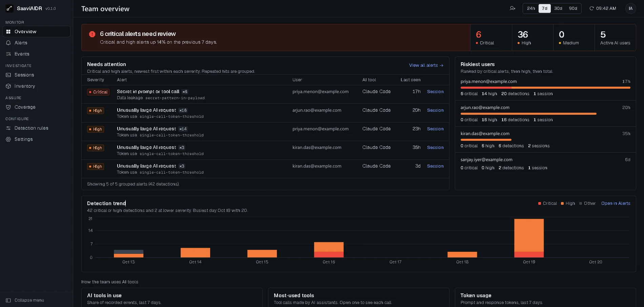Click the Oct 19 high-severity orange bar
The image size is (644, 307).
point(529,235)
